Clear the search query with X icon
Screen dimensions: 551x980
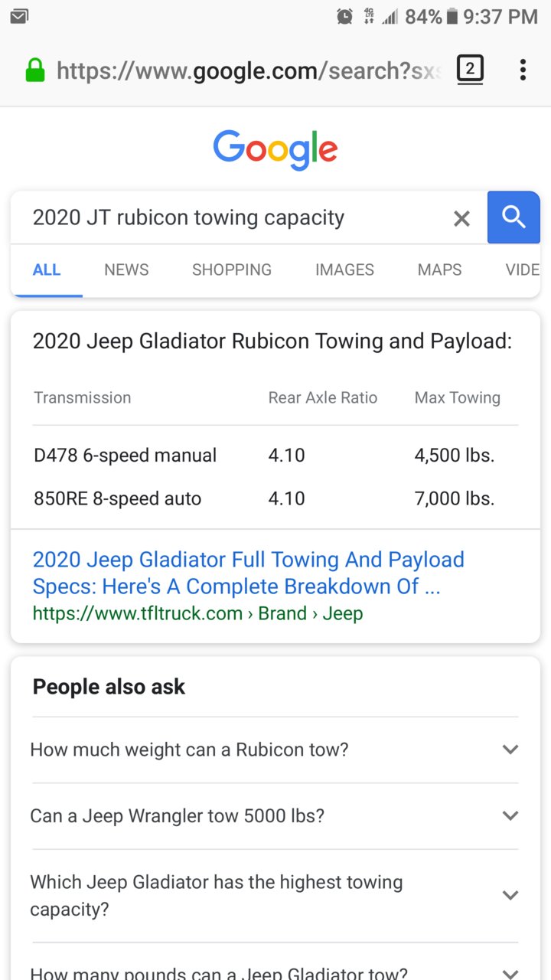click(461, 219)
